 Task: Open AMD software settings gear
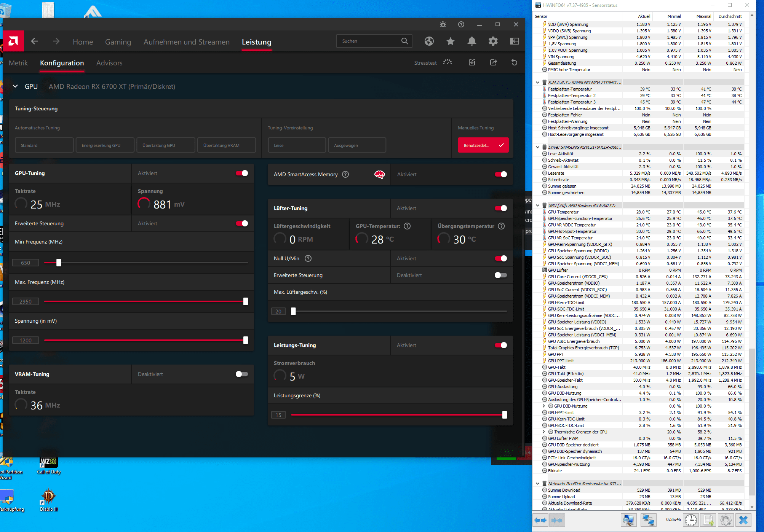(493, 41)
